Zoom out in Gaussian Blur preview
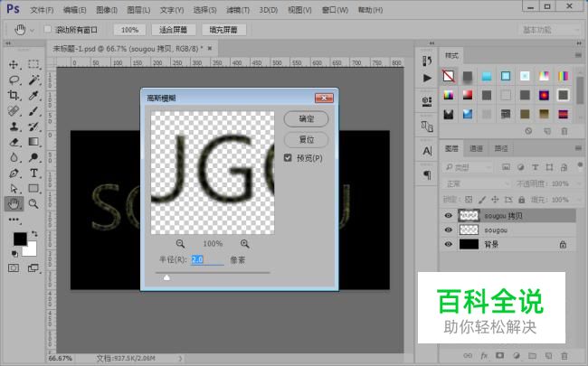The height and width of the screenshot is (366, 588). point(180,244)
